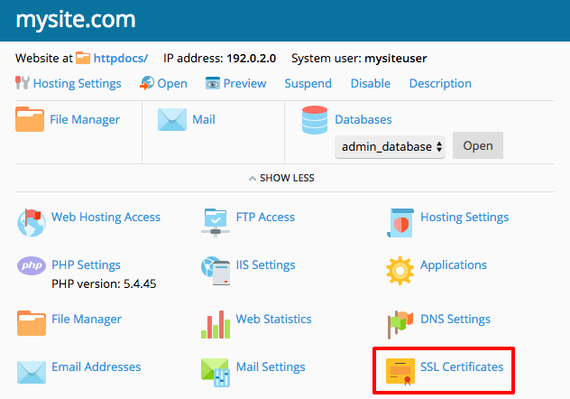
Task: Open the DNS Settings link
Action: coord(455,319)
